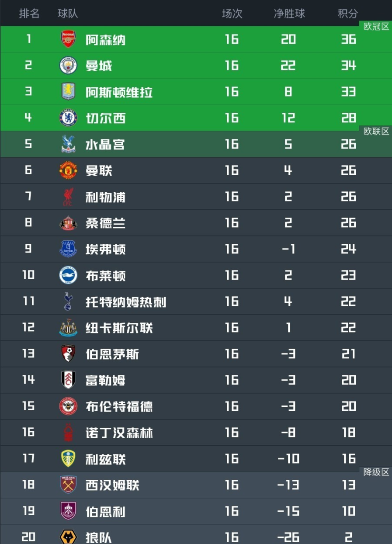Click the Tottenham cockerel logo
The image size is (392, 544).
click(x=68, y=301)
